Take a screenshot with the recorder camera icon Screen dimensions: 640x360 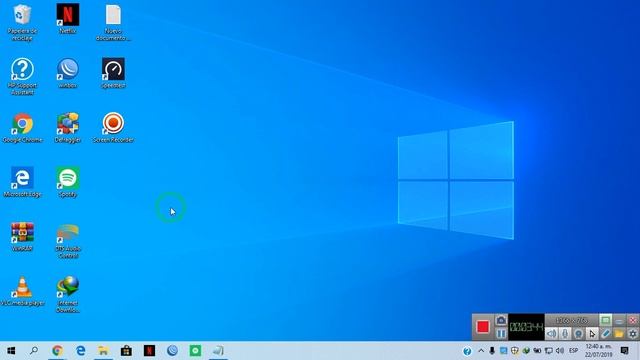point(501,320)
